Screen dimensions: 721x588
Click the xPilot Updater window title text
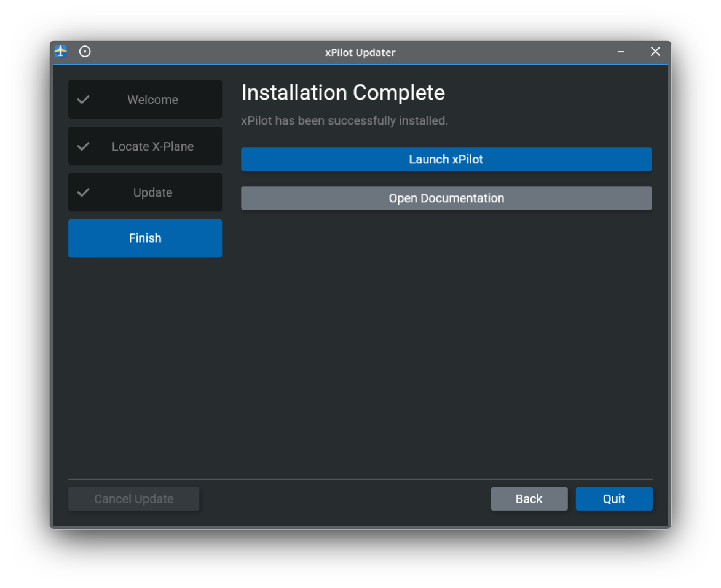360,52
